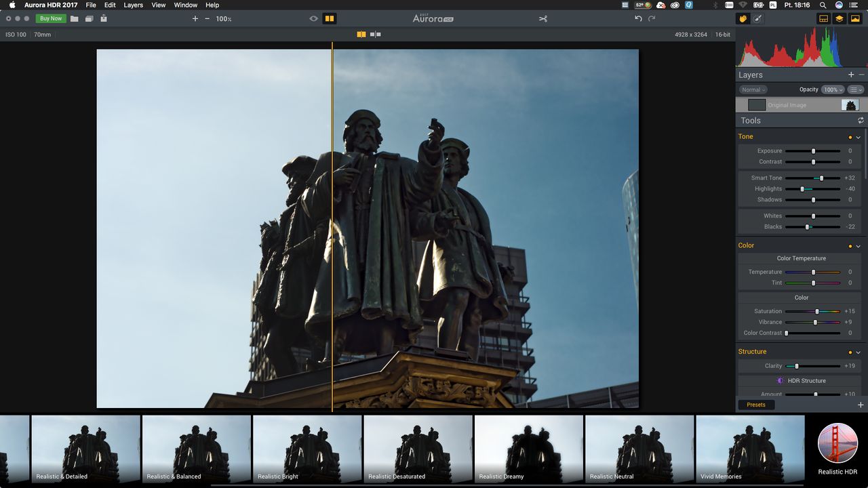Viewport: 868px width, 488px height.
Task: Open the Window menu
Action: [x=186, y=5]
